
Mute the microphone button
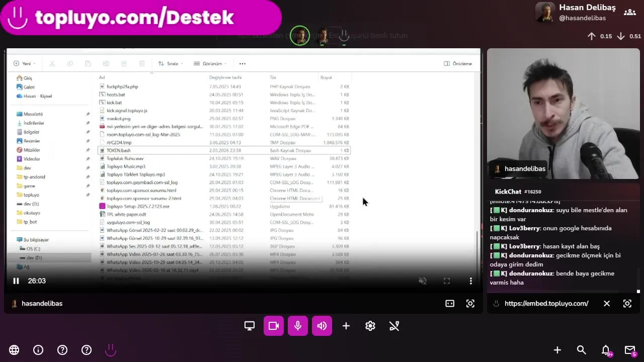tap(298, 326)
